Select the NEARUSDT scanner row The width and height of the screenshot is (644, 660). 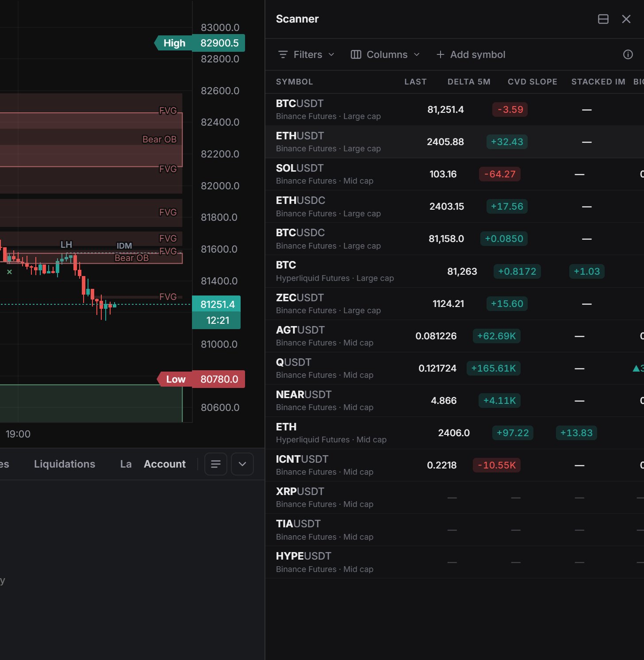pos(455,401)
